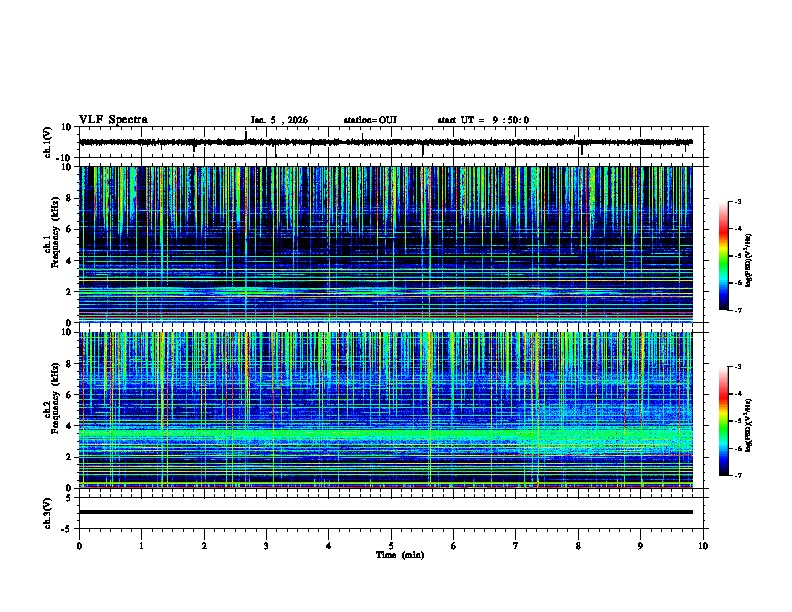Click the time axis tick label "4"
The height and width of the screenshot is (612, 792).
coord(329,546)
